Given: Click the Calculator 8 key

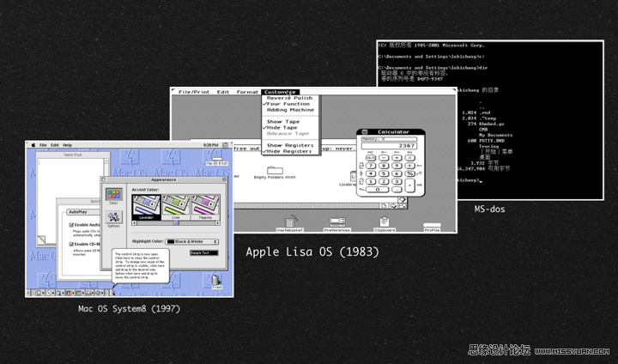Looking at the screenshot, I should pos(384,166).
